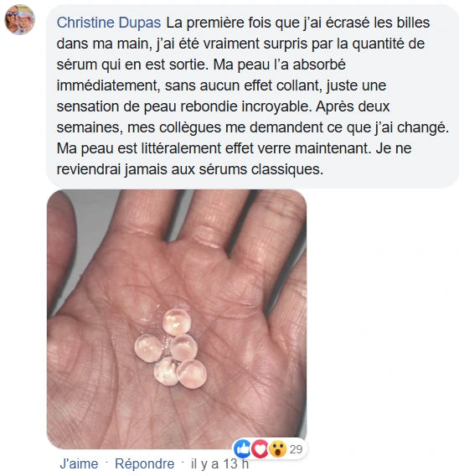Open the attached hand photo in viewer
The image size is (459, 476).
[177, 318]
